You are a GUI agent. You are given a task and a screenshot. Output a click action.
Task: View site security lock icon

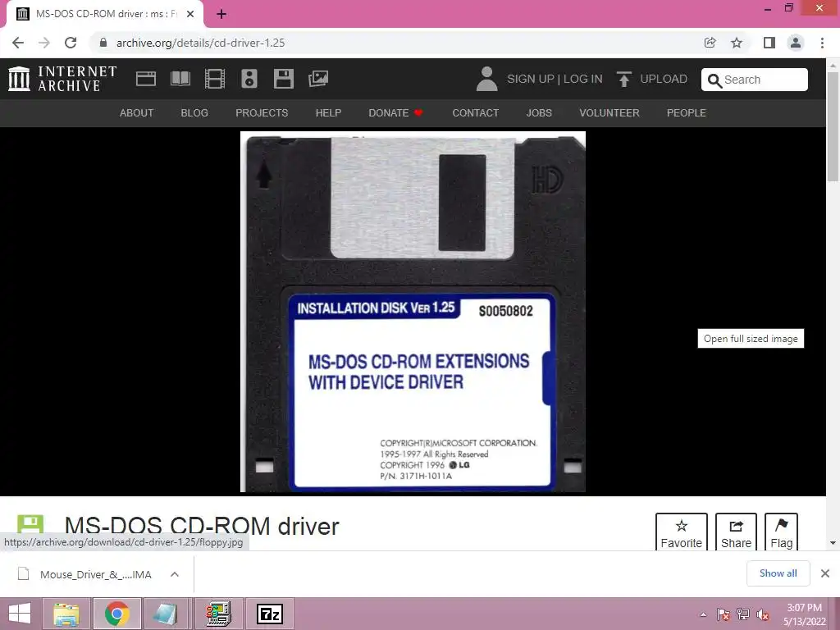click(x=103, y=43)
